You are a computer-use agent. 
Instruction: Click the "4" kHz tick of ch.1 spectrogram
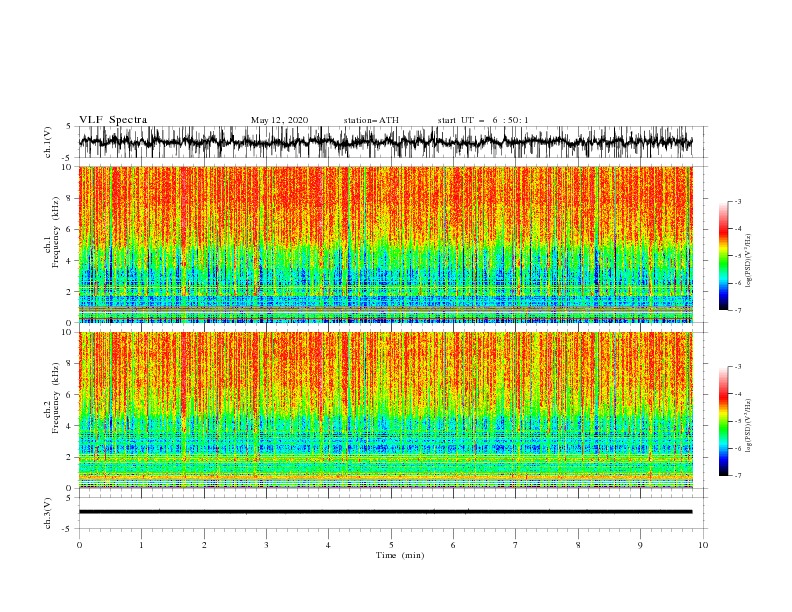(x=70, y=261)
